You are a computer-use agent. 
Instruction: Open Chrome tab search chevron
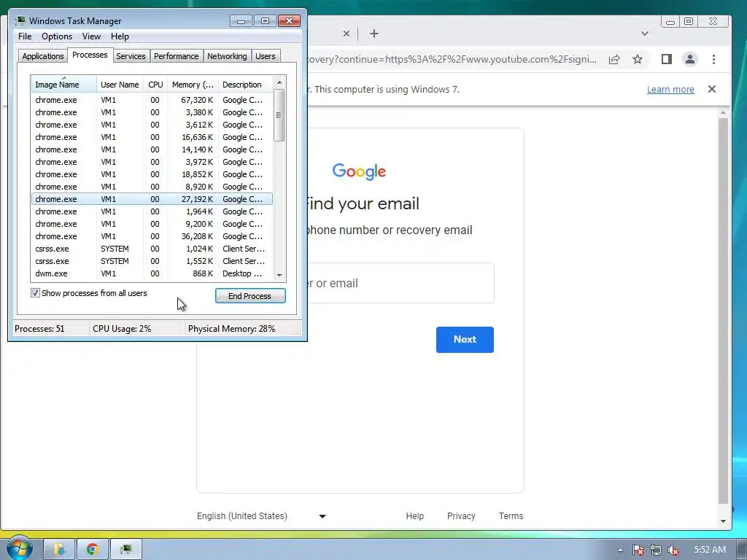(x=645, y=34)
